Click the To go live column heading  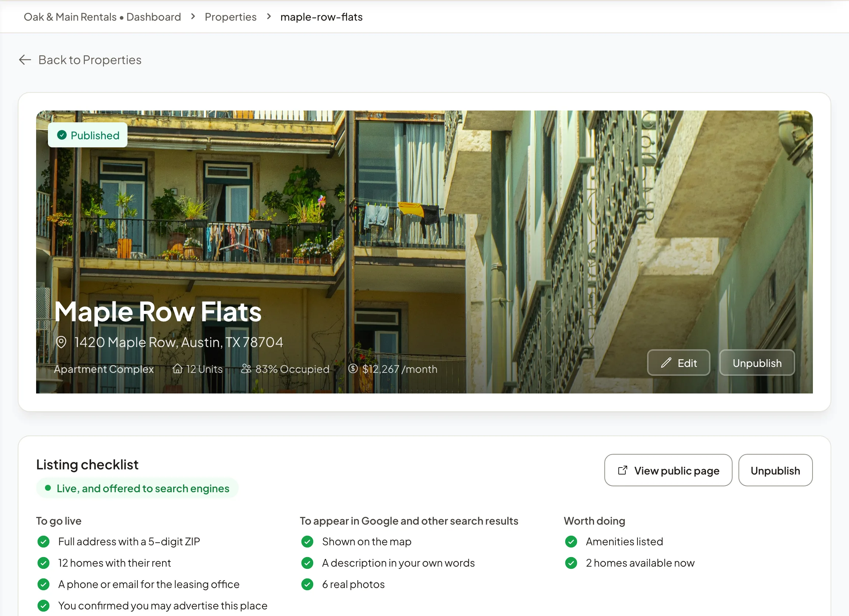coord(59,521)
